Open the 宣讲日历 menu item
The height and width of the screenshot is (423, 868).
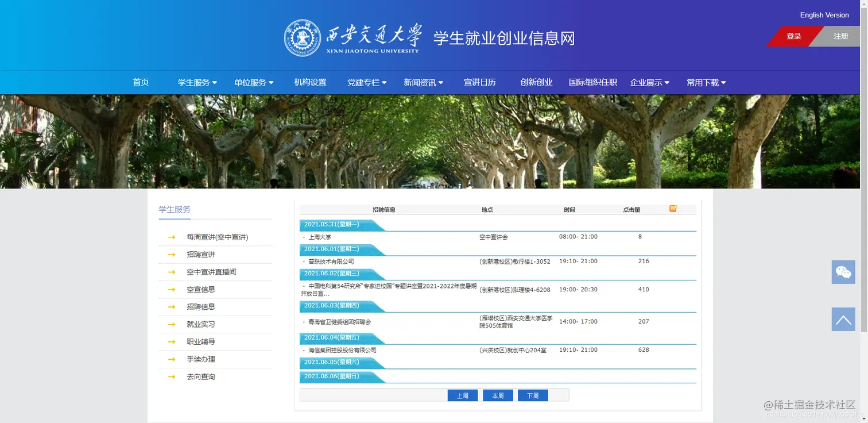coord(480,82)
